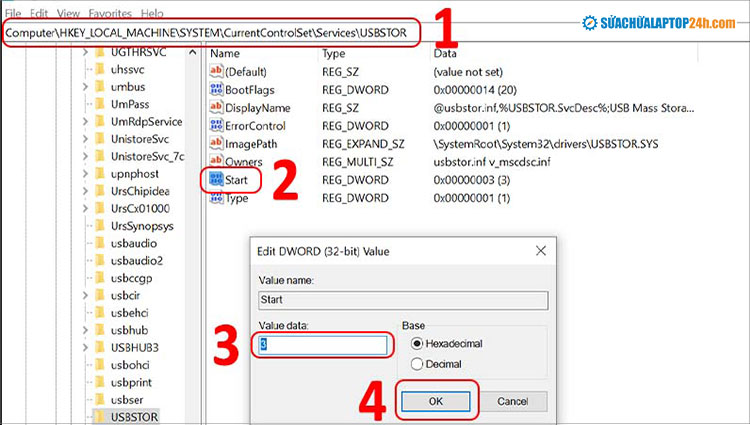Click the ImagePath string value icon
Viewport: 750px width, 425px height.
tap(216, 143)
